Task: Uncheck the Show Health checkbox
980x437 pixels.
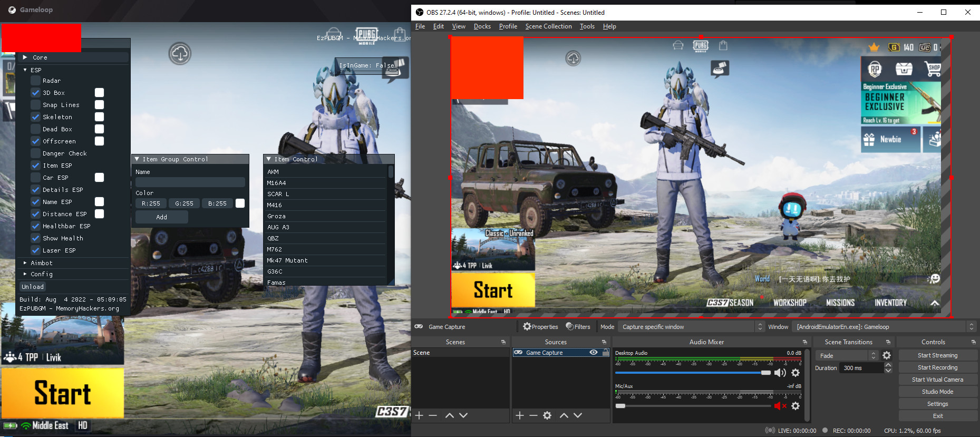Action: pos(35,238)
